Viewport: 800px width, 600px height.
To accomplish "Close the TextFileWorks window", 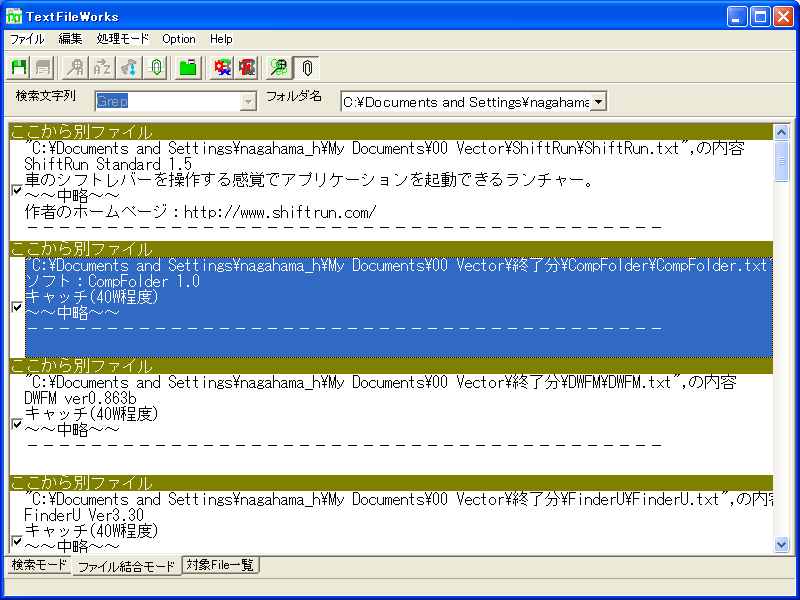I will tap(783, 16).
